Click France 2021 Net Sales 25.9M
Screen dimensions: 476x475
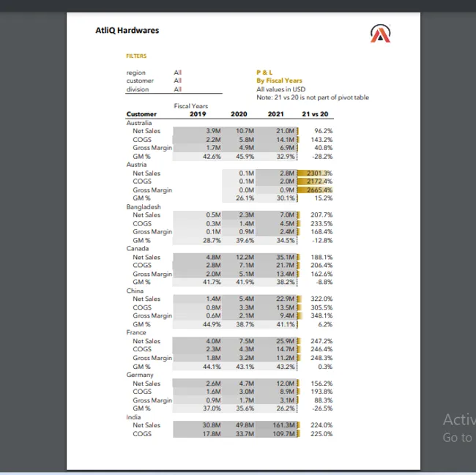click(x=286, y=341)
